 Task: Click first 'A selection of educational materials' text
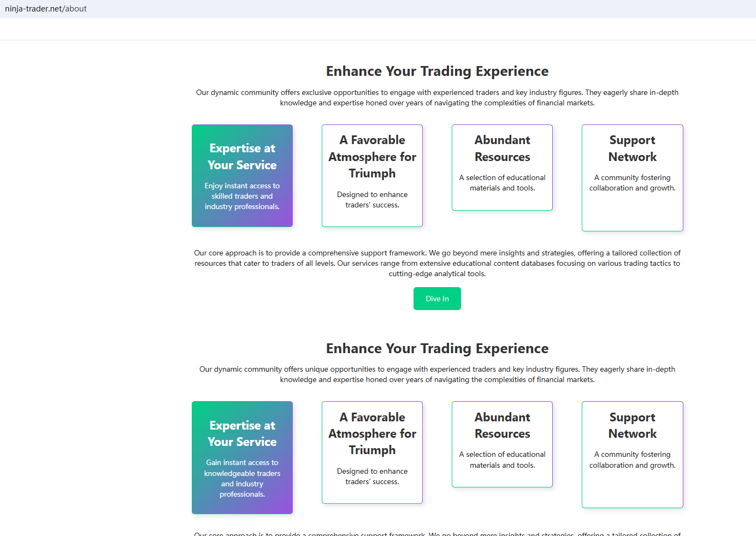tap(502, 183)
